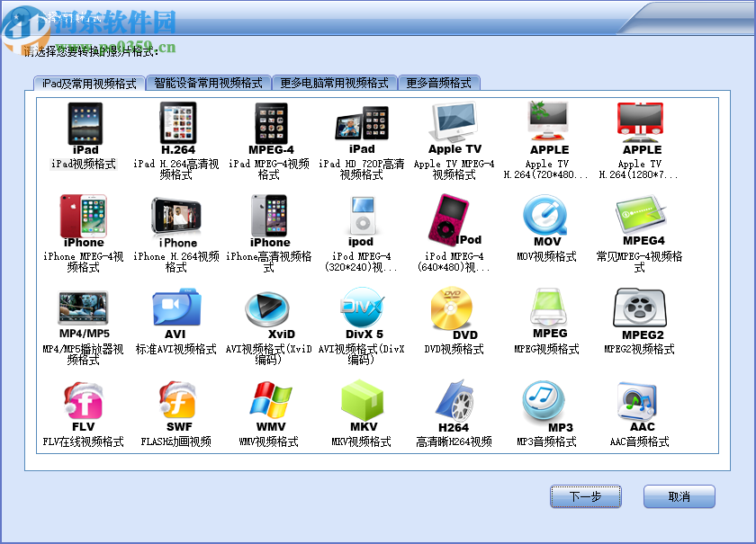
Task: Switch to iPad及常用视频格式 tab
Action: [89, 84]
